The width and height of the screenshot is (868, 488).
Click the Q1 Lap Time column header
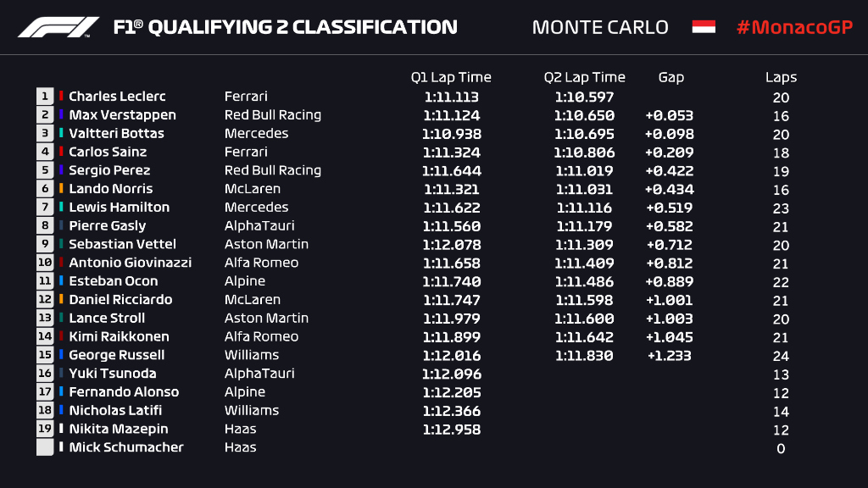click(x=451, y=77)
